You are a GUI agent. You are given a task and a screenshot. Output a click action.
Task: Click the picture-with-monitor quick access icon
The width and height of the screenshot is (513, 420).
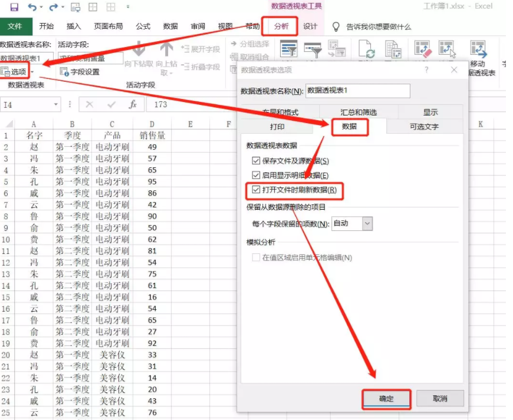(75, 7)
